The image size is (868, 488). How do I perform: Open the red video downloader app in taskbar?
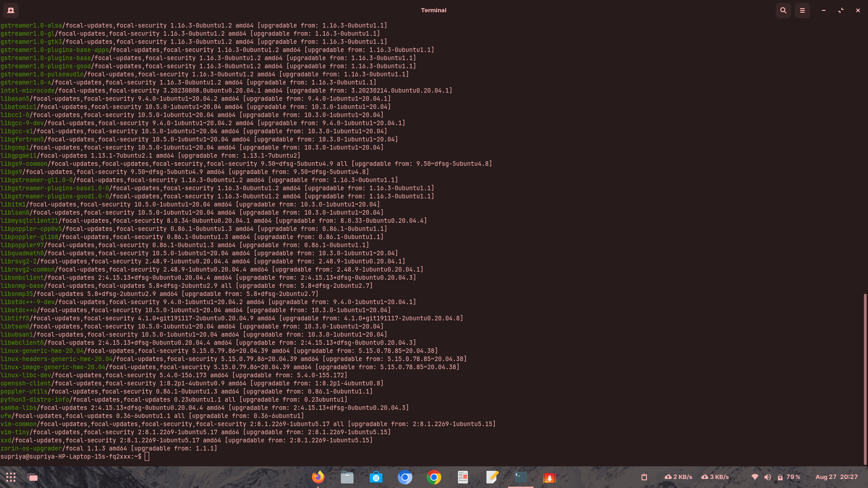point(550,477)
